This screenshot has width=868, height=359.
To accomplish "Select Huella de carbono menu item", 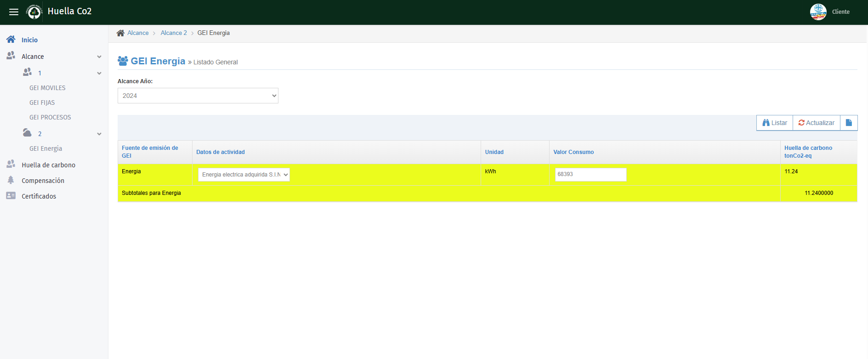I will (48, 165).
